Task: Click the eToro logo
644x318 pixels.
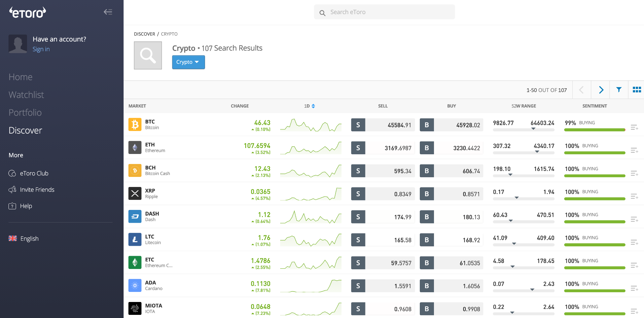Action: click(28, 12)
